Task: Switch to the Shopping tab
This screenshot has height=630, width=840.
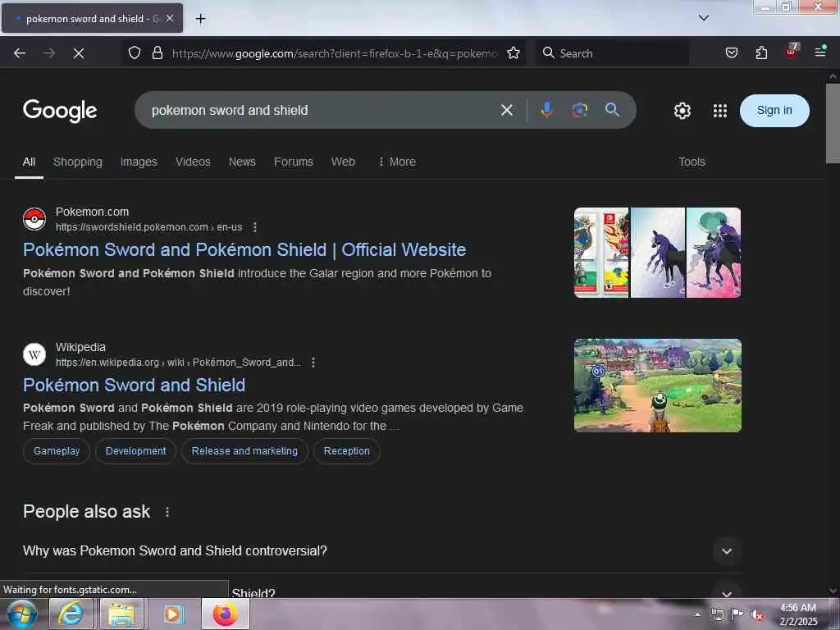Action: 78,162
